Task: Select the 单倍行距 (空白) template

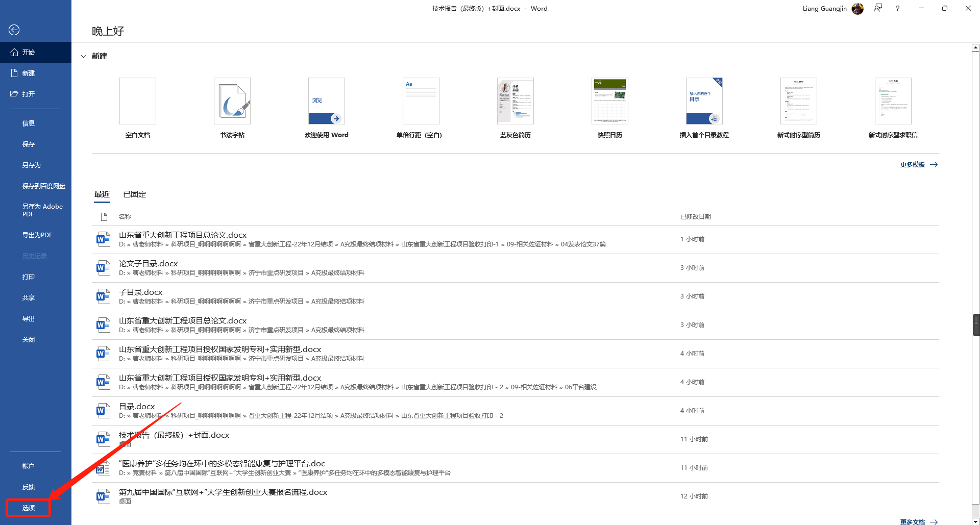Action: (420, 108)
